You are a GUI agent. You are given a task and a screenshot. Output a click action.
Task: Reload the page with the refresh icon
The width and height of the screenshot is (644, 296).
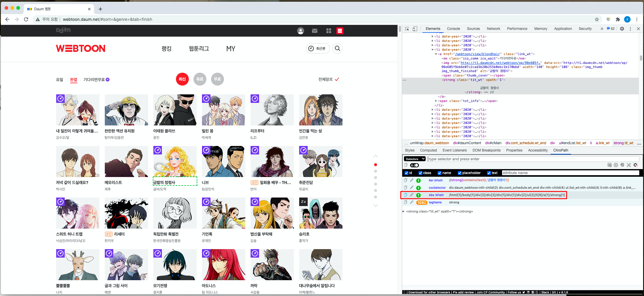coord(26,19)
